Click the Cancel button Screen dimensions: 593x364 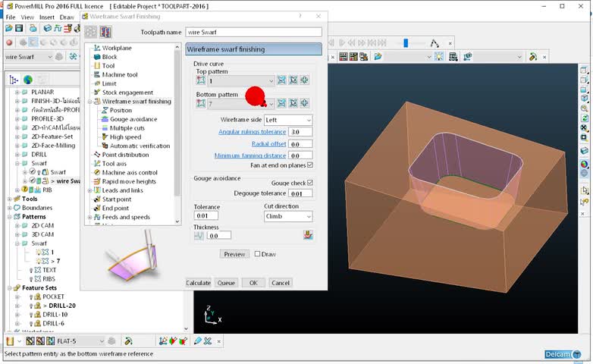pos(281,283)
